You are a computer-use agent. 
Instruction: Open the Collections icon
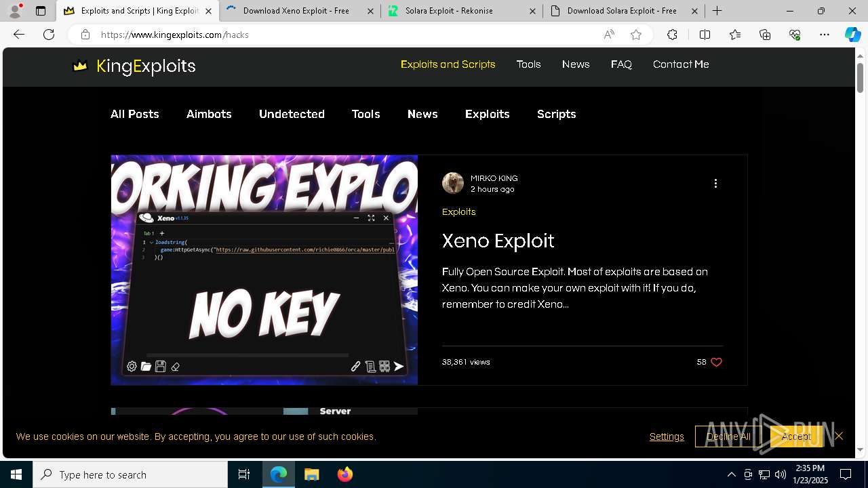click(765, 35)
